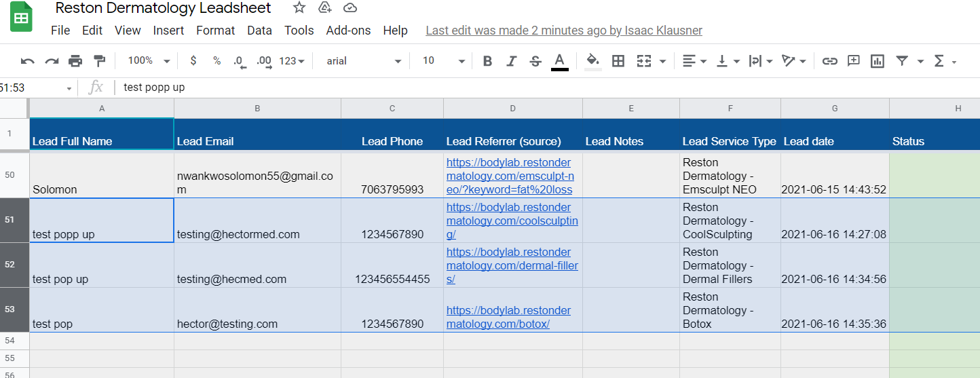
Task: Select the cell containing testing@hecmed.com
Action: click(x=257, y=265)
